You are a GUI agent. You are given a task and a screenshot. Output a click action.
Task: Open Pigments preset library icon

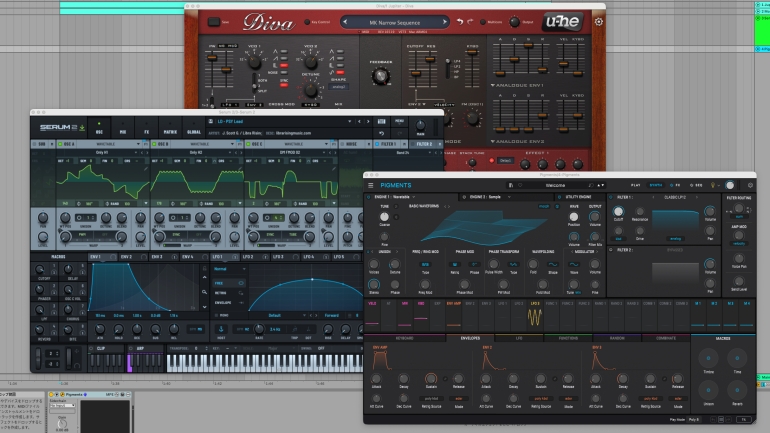[x=511, y=185]
